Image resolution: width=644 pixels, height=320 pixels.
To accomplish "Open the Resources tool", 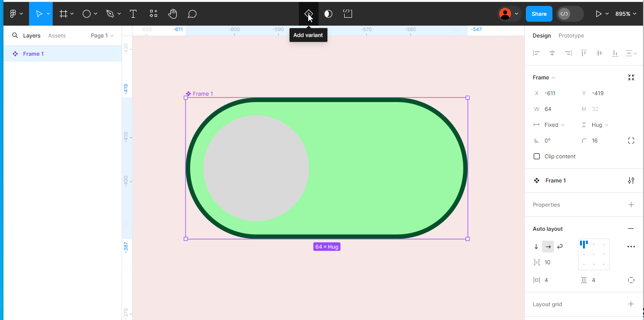I will (x=154, y=14).
